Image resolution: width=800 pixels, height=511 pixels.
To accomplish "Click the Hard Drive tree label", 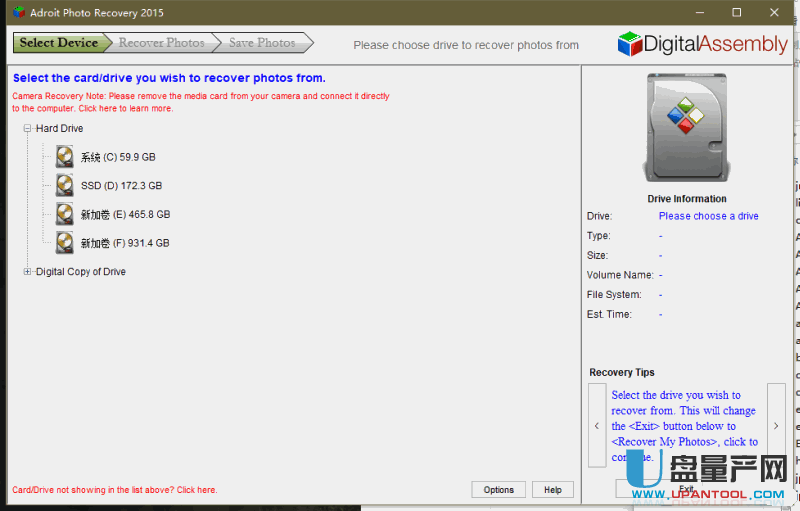I will tap(59, 129).
